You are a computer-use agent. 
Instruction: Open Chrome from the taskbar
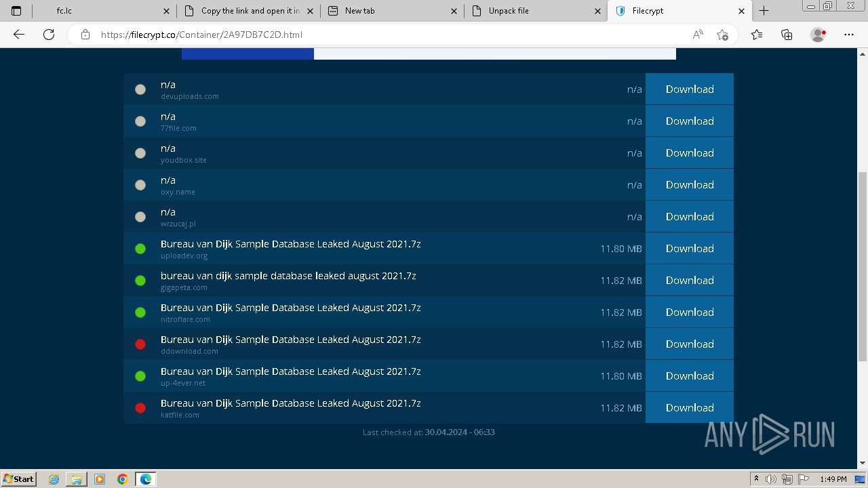123,479
